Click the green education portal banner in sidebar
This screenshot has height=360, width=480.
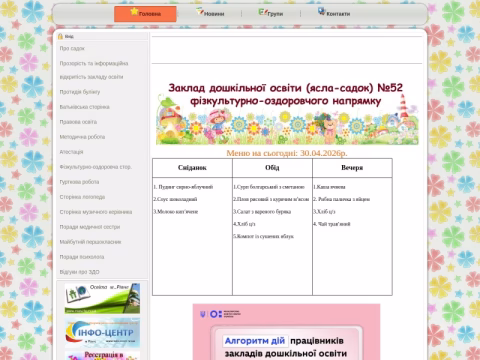102,298
